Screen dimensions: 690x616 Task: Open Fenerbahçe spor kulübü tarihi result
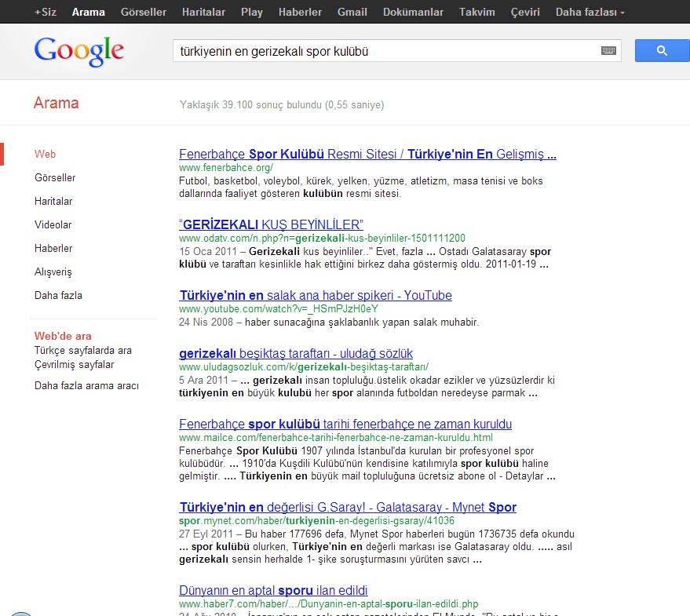345,424
